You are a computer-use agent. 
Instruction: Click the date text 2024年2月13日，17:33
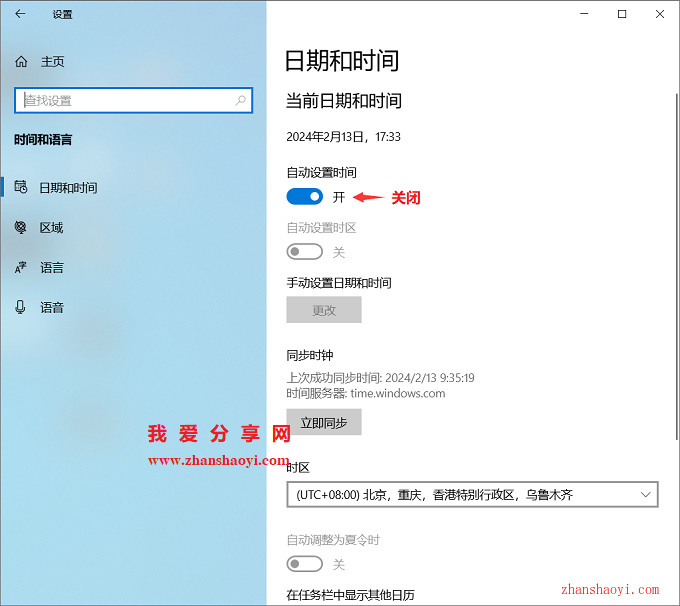click(x=343, y=137)
